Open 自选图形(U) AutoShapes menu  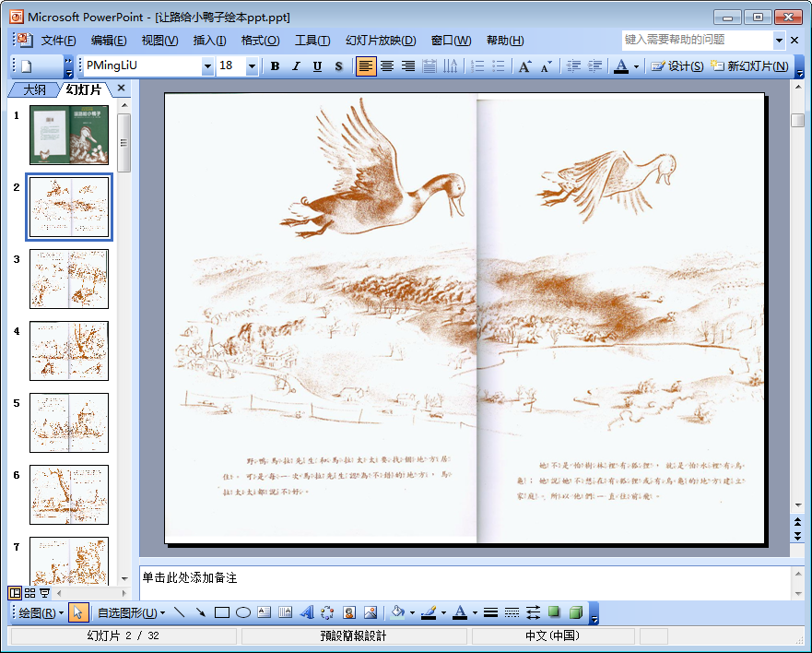tap(131, 613)
